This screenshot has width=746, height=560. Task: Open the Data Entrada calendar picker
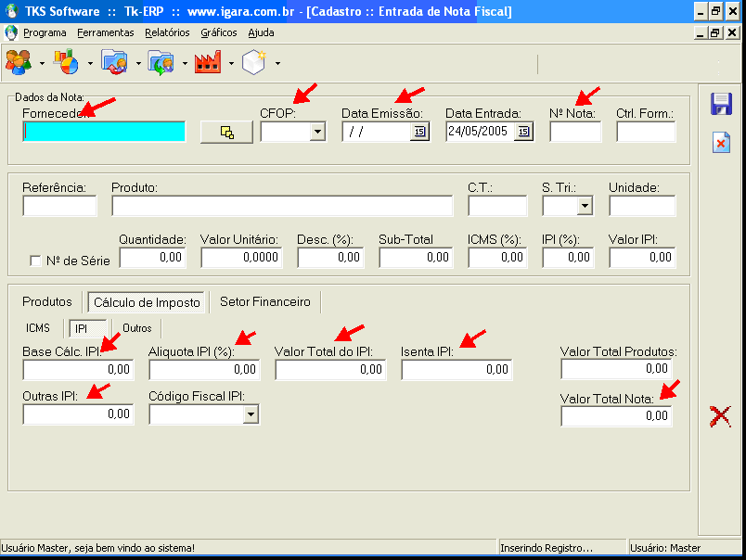pos(523,132)
